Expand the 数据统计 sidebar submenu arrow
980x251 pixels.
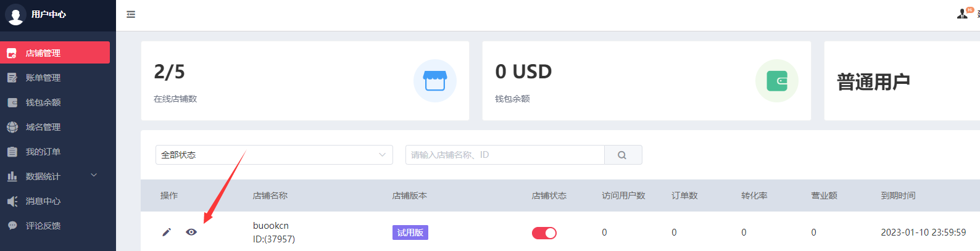pos(94,176)
